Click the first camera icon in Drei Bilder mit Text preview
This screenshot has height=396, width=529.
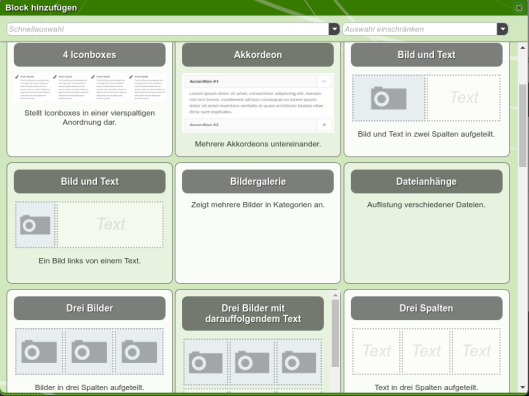tap(205, 363)
